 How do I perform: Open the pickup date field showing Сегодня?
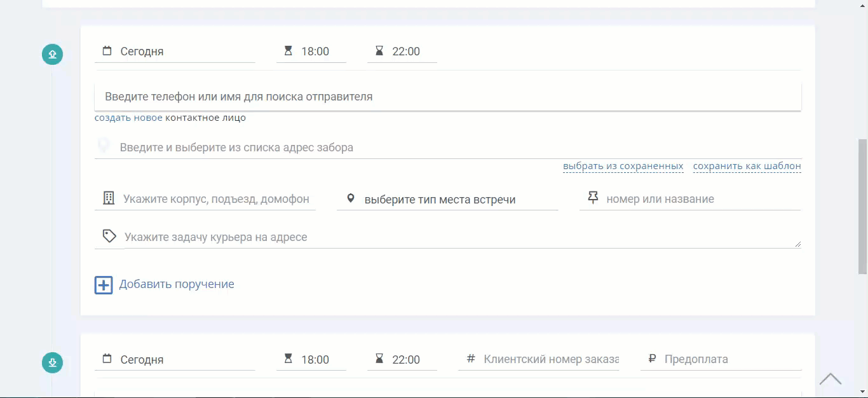click(175, 51)
